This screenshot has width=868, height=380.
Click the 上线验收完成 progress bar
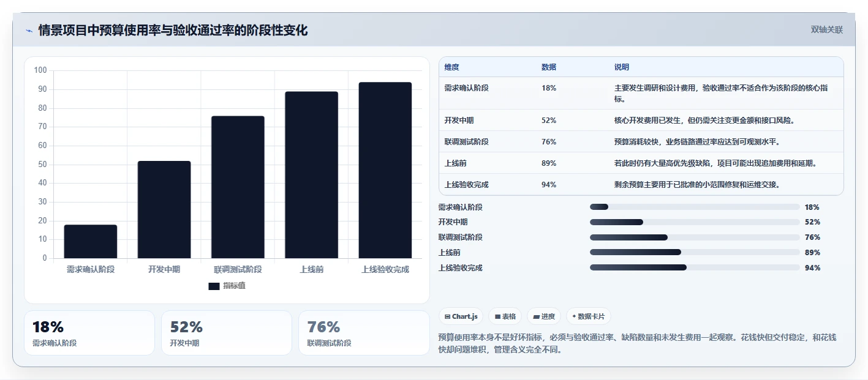[x=695, y=267]
